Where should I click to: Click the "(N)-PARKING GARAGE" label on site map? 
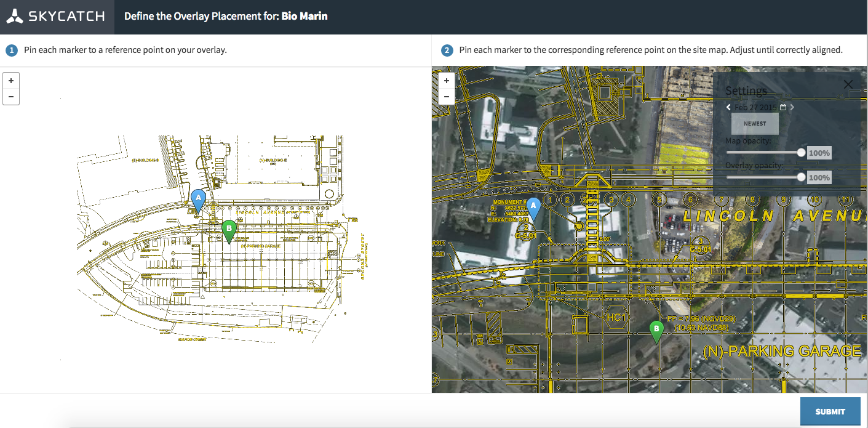(782, 351)
